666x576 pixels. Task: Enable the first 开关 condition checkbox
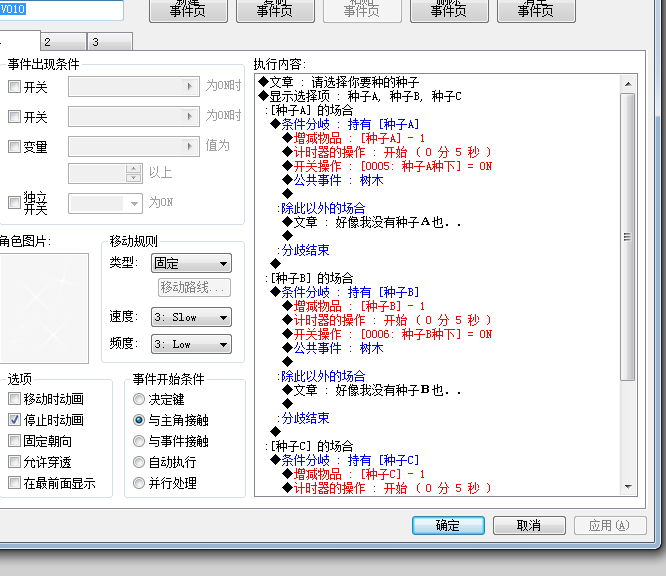[x=14, y=87]
